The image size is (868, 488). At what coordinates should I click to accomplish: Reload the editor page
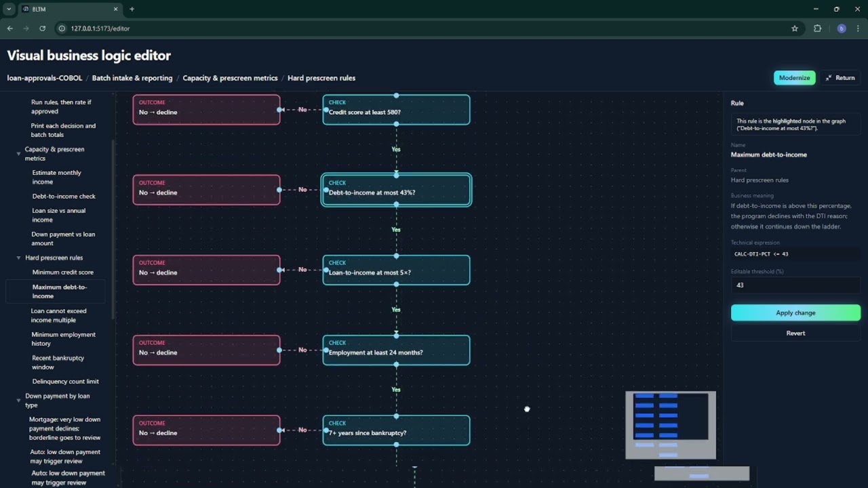(42, 28)
